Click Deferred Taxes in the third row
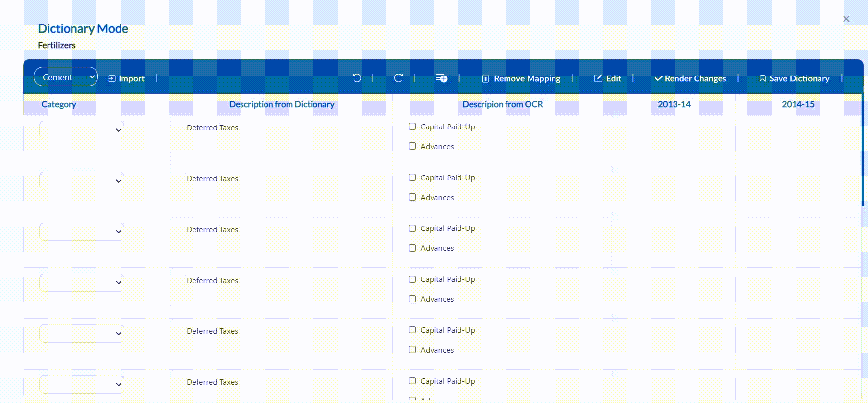Viewport: 868px width, 403px height. 212,230
